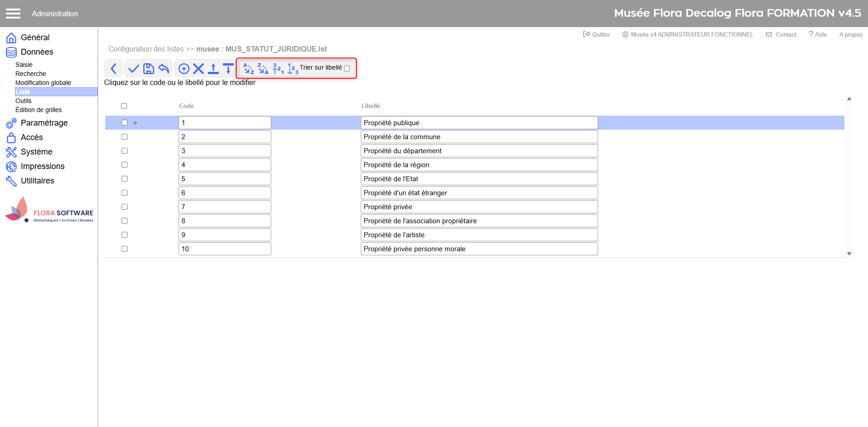Sort list in descending numeric order
Screen dimensions: 868x427
(278, 69)
